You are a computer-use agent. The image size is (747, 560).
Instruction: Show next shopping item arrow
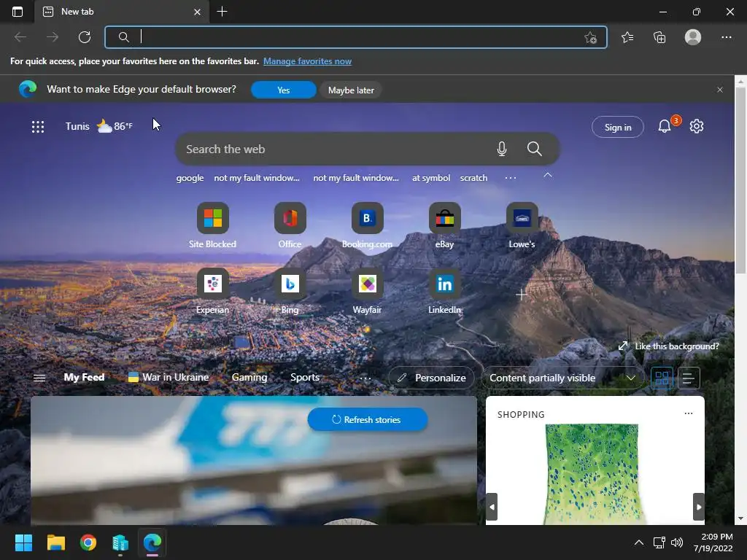[698, 507]
